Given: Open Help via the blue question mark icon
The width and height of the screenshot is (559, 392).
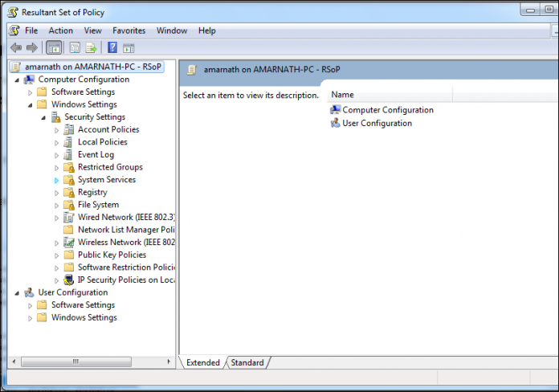Looking at the screenshot, I should 112,47.
